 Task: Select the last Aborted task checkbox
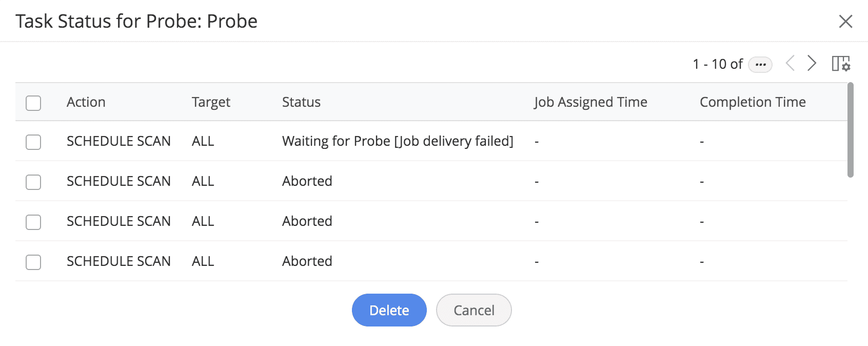point(33,262)
